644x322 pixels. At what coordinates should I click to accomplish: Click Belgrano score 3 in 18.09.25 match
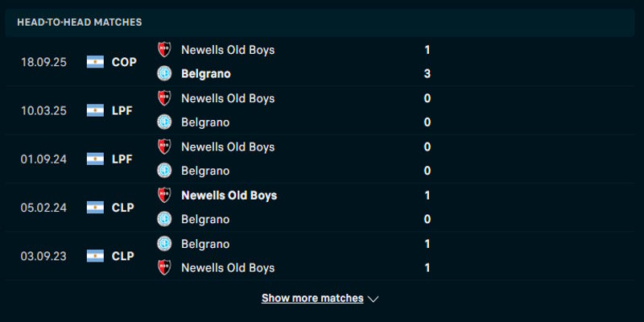(x=427, y=74)
